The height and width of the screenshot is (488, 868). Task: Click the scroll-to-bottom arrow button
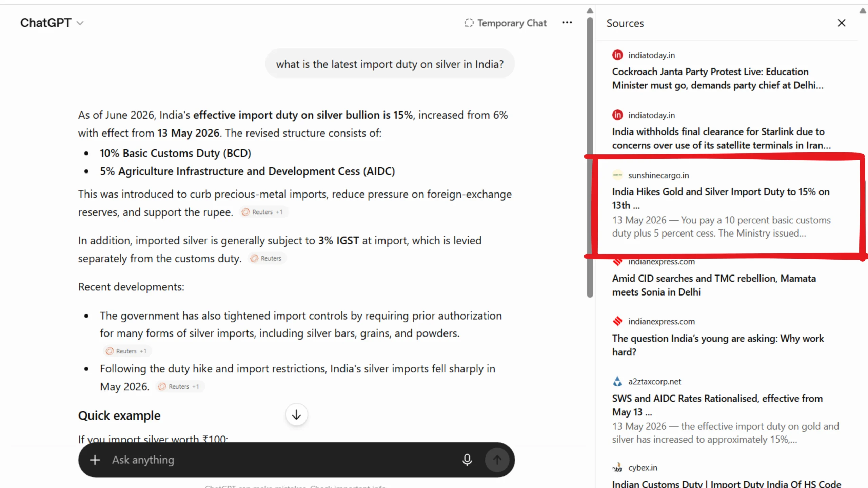[296, 414]
